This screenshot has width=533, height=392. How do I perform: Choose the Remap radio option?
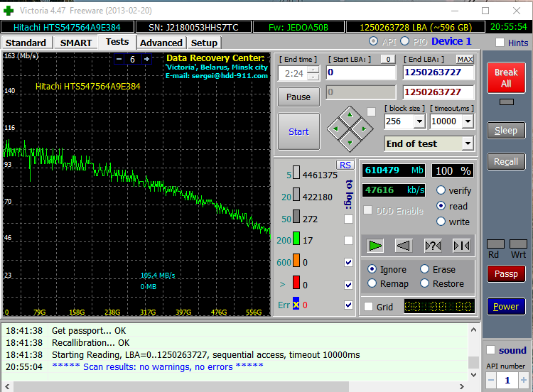pyautogui.click(x=372, y=283)
